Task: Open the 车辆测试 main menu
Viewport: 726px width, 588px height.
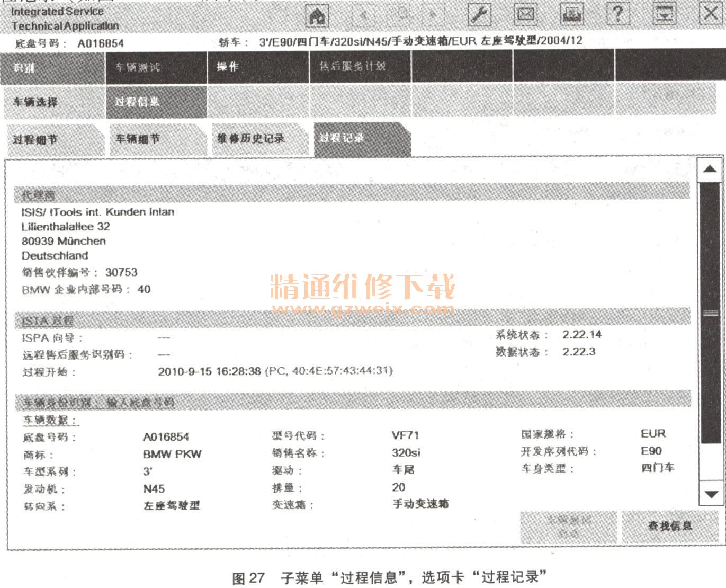Action: (x=156, y=67)
